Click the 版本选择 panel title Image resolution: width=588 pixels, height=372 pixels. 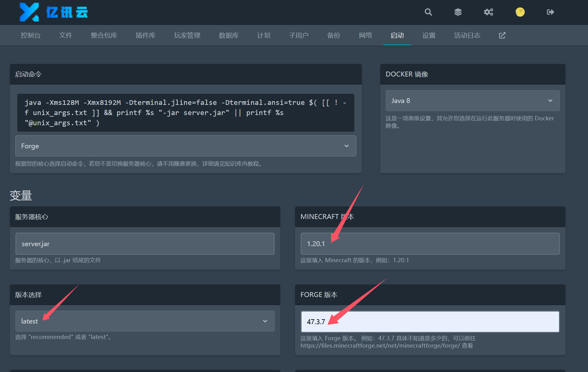pyautogui.click(x=28, y=295)
